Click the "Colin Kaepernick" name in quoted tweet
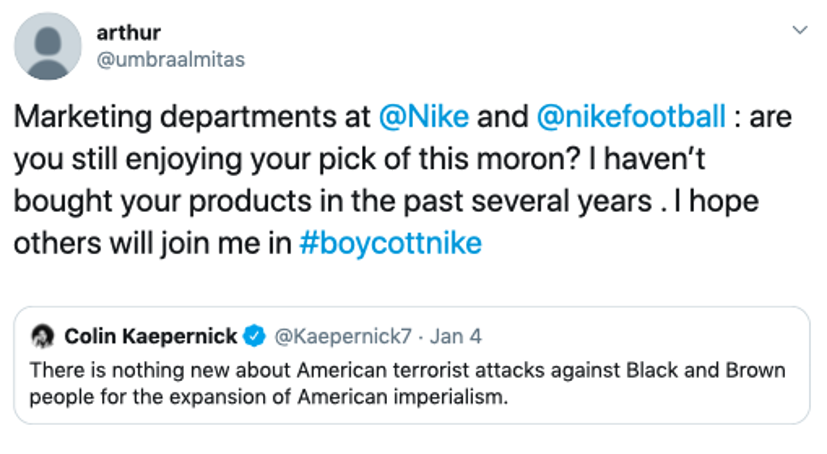This screenshot has height=454, width=827. click(153, 334)
